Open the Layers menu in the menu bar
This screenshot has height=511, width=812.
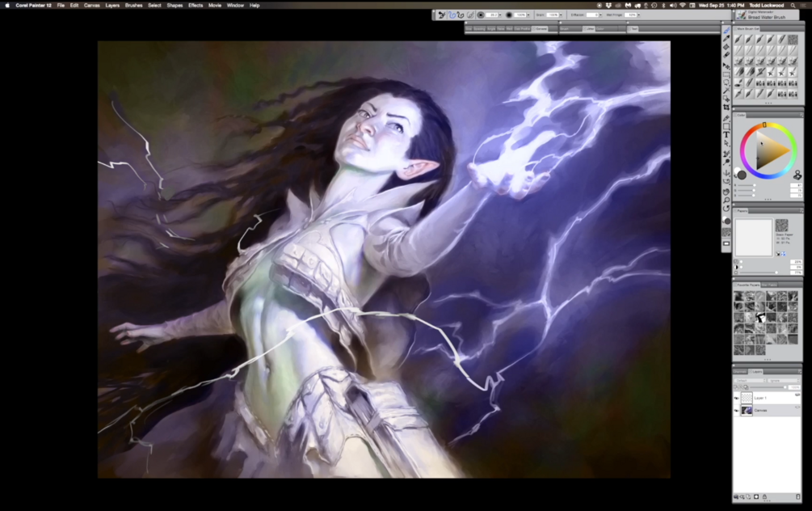pyautogui.click(x=112, y=5)
